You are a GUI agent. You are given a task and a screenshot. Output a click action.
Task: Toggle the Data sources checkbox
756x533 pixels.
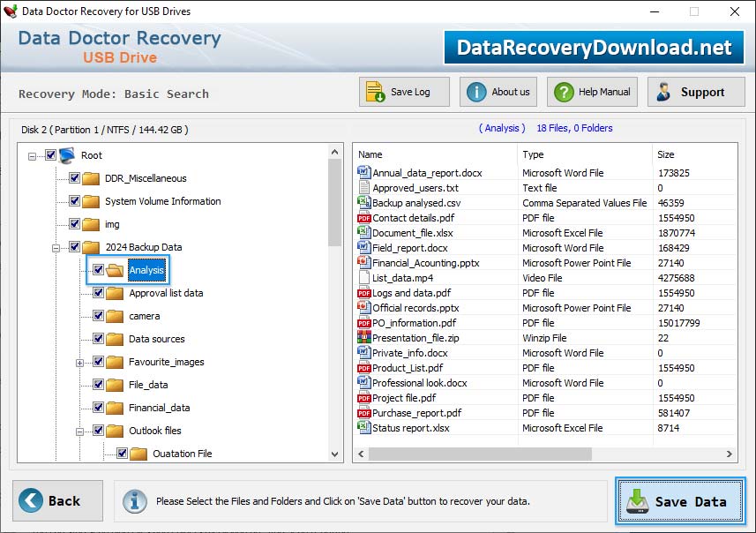(x=98, y=338)
